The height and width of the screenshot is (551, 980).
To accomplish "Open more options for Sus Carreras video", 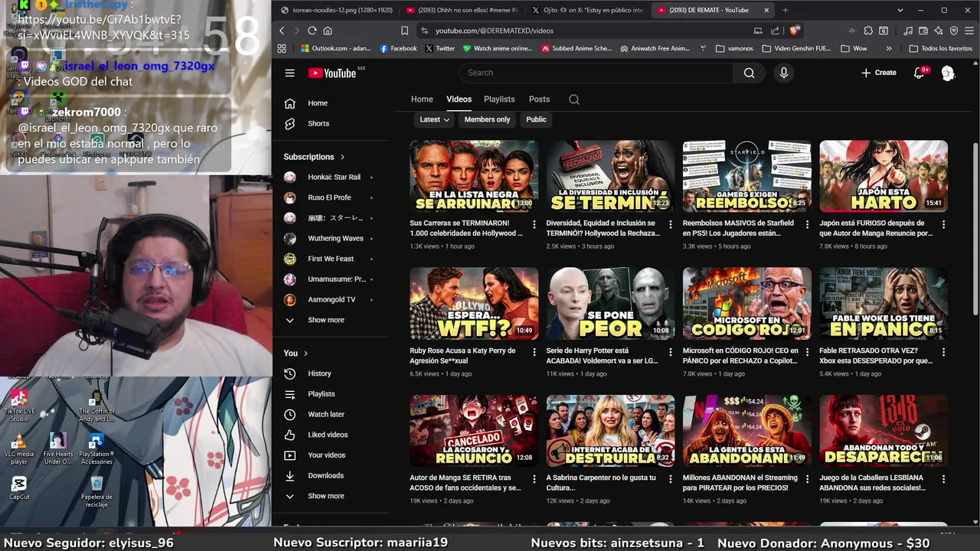I will point(534,224).
